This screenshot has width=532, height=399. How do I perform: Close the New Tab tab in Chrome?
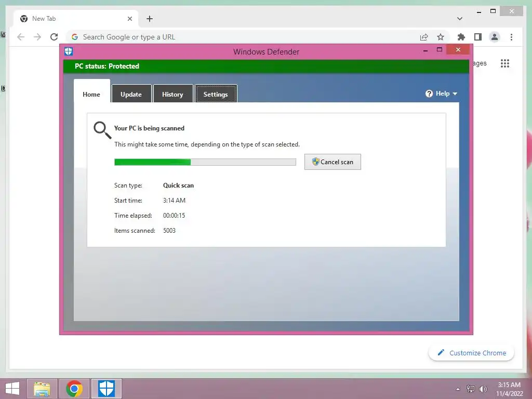129,19
